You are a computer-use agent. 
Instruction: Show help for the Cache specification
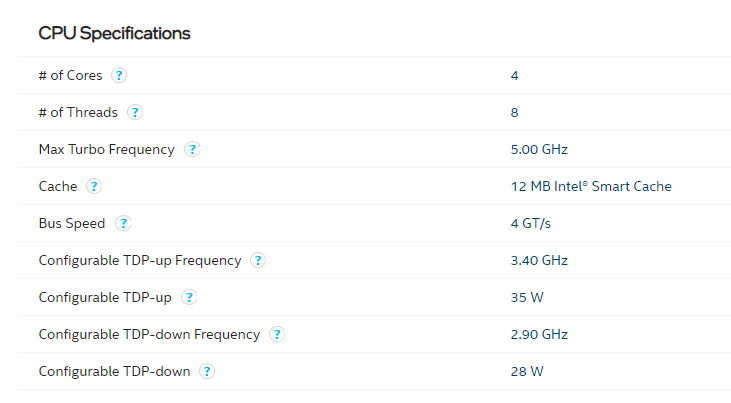(93, 186)
